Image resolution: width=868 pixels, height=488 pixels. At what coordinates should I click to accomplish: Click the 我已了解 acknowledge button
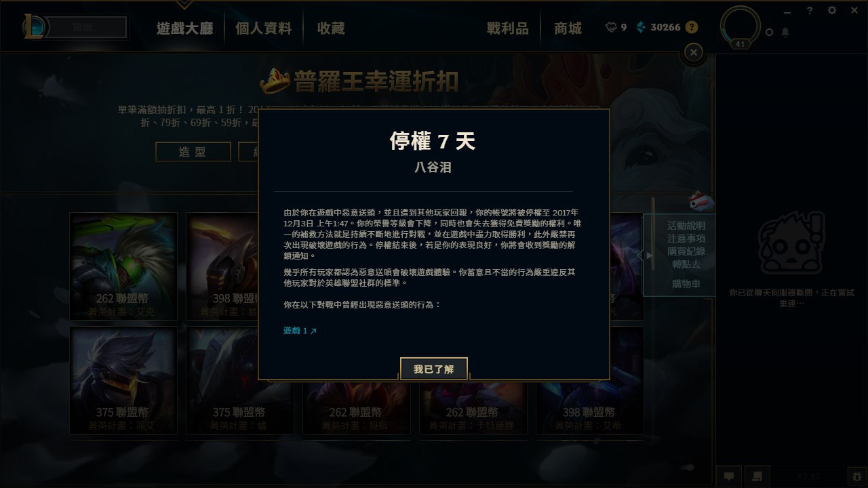pos(434,369)
